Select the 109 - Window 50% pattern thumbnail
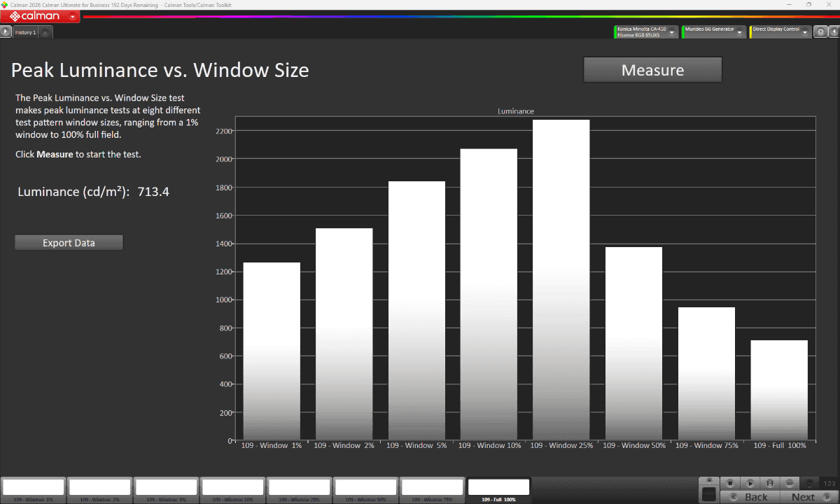 coord(365,489)
